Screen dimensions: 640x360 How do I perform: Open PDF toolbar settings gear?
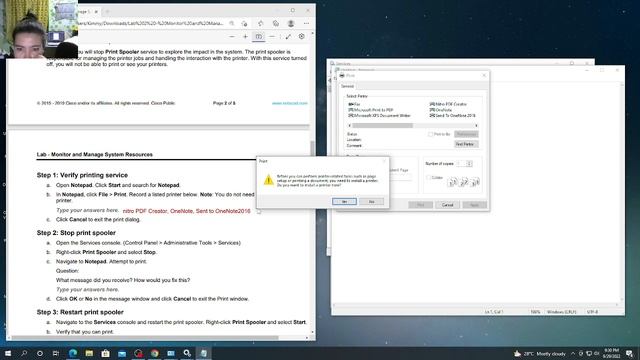click(302, 36)
